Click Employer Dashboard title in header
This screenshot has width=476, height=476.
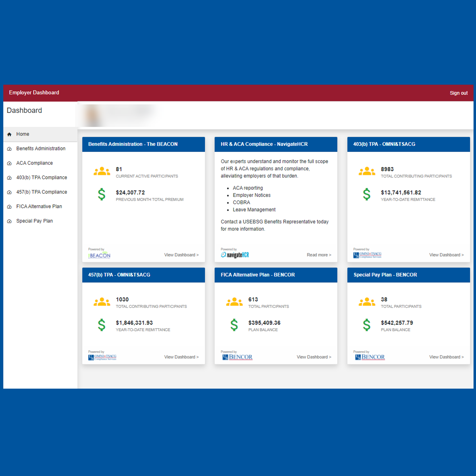[34, 93]
